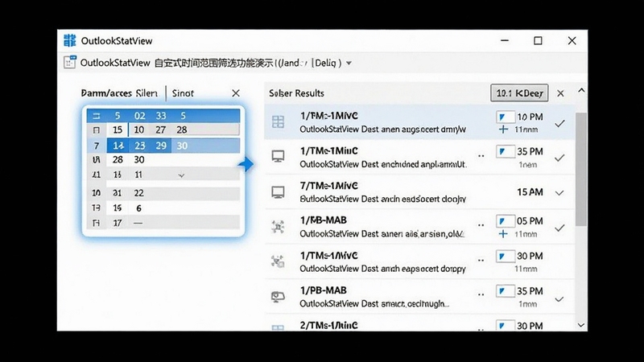Image resolution: width=644 pixels, height=362 pixels.
Task: Click the scroll-up arrow of results list
Action: pyautogui.click(x=581, y=90)
